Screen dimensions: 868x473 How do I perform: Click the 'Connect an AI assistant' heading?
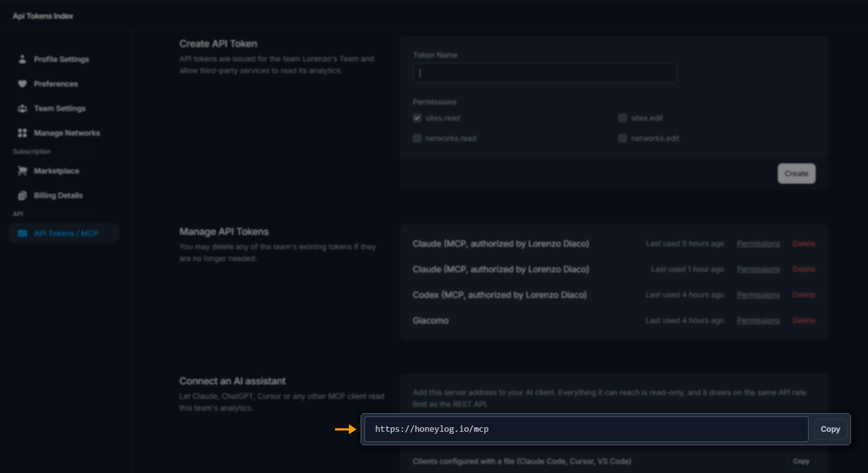pyautogui.click(x=233, y=381)
